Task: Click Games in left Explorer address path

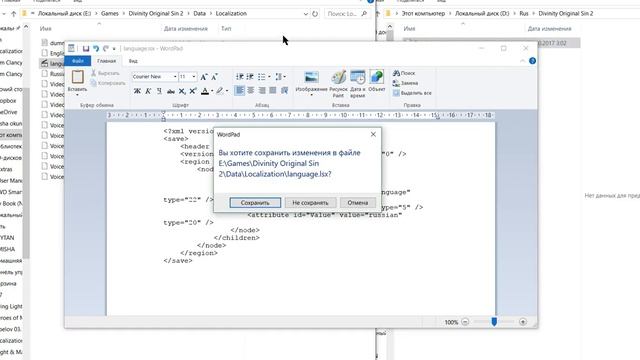Action: click(x=110, y=13)
